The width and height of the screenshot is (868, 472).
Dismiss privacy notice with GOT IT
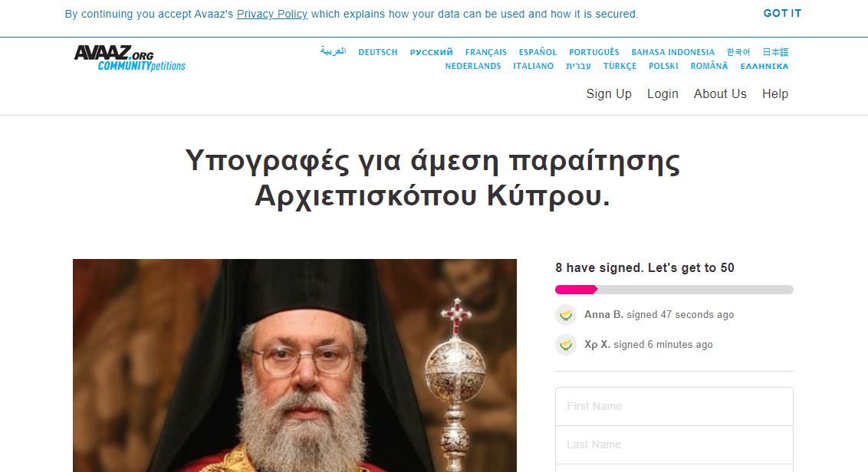coord(782,13)
